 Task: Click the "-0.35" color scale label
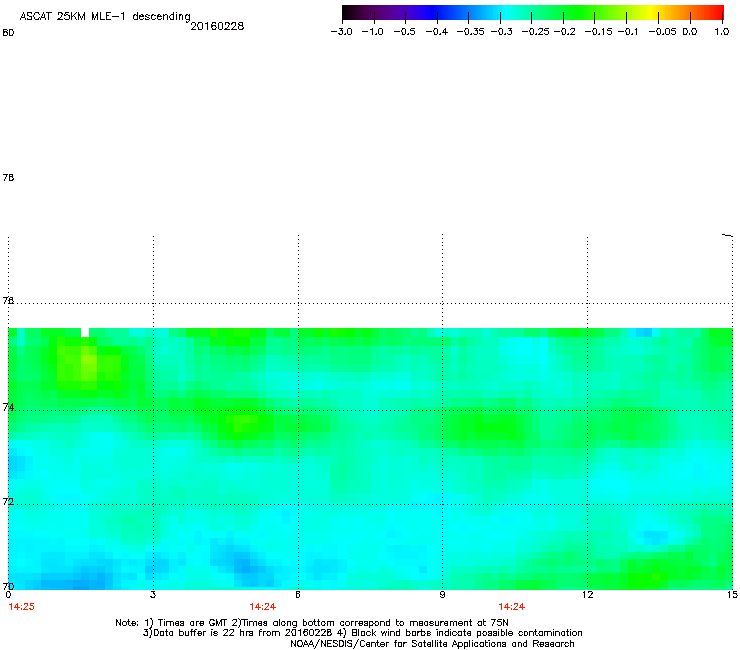(471, 32)
